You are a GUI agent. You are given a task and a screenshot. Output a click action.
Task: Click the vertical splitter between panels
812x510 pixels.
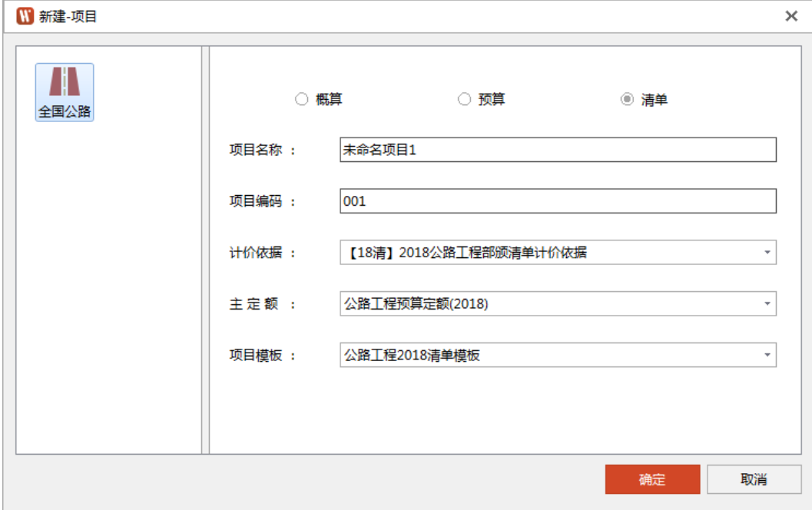[x=205, y=250]
